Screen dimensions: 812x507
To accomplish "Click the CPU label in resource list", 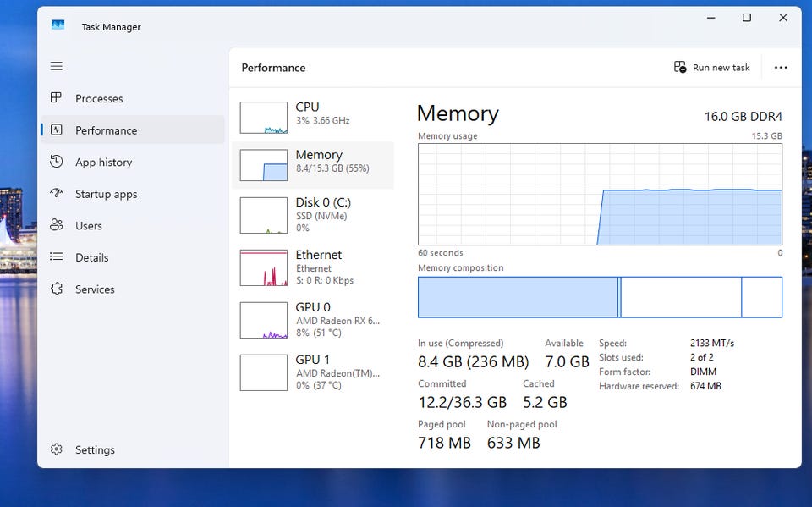I will tap(307, 107).
